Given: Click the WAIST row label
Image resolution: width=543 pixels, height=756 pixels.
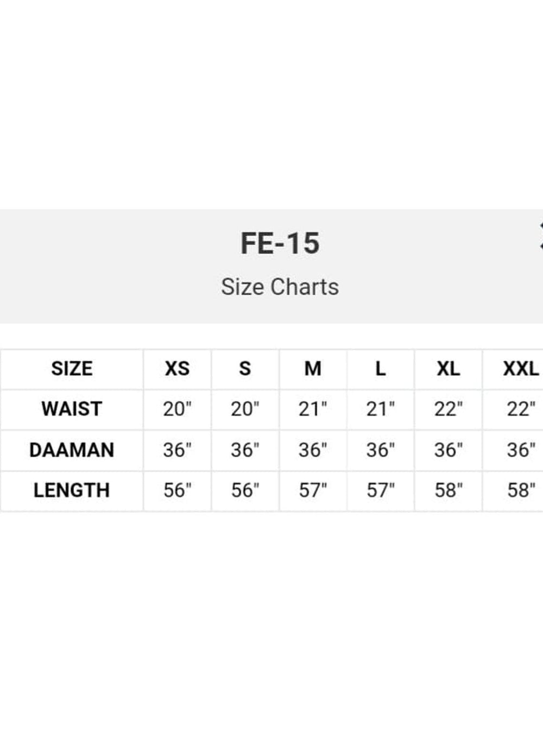Looking at the screenshot, I should coord(72,409).
